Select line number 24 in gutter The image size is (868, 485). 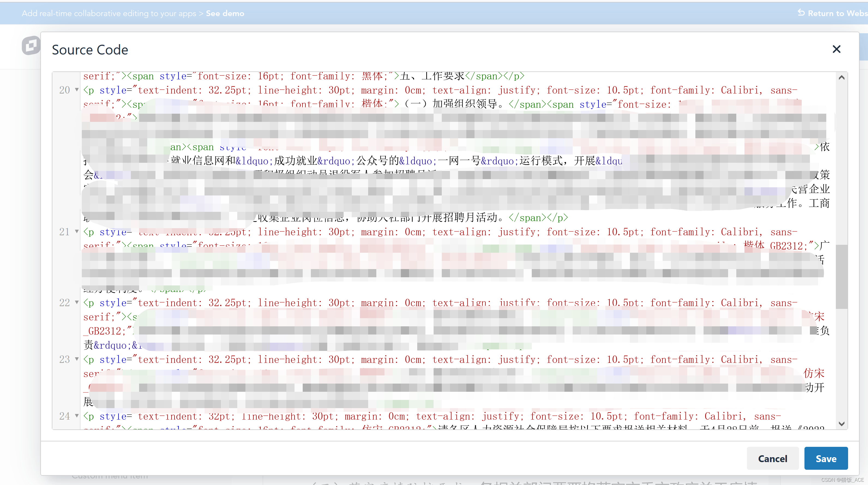click(x=64, y=416)
